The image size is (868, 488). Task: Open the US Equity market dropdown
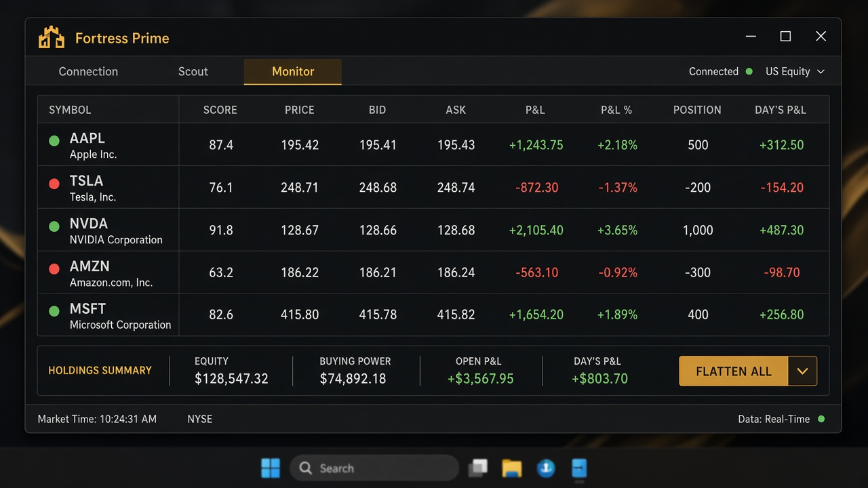795,71
